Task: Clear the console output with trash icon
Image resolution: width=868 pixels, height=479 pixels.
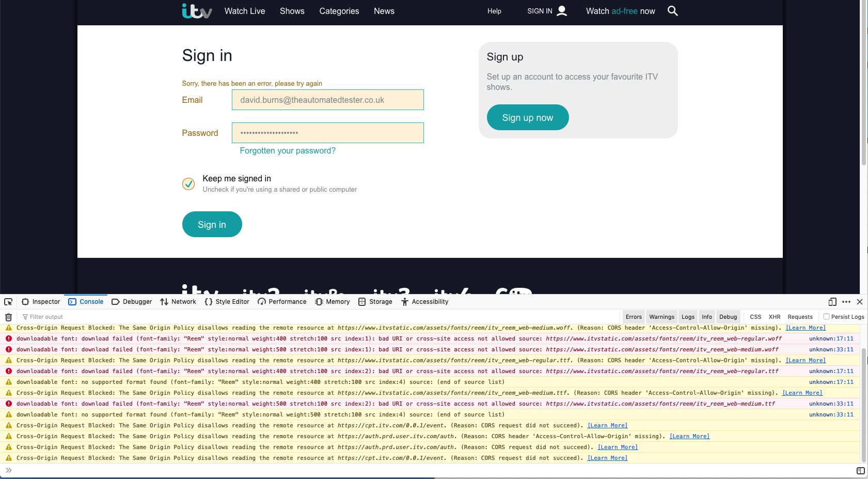Action: (x=8, y=317)
